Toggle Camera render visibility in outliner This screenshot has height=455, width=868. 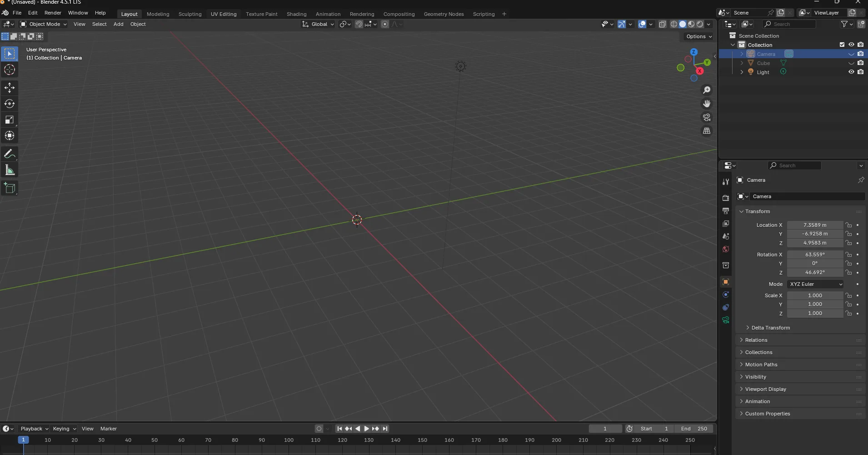click(x=860, y=54)
